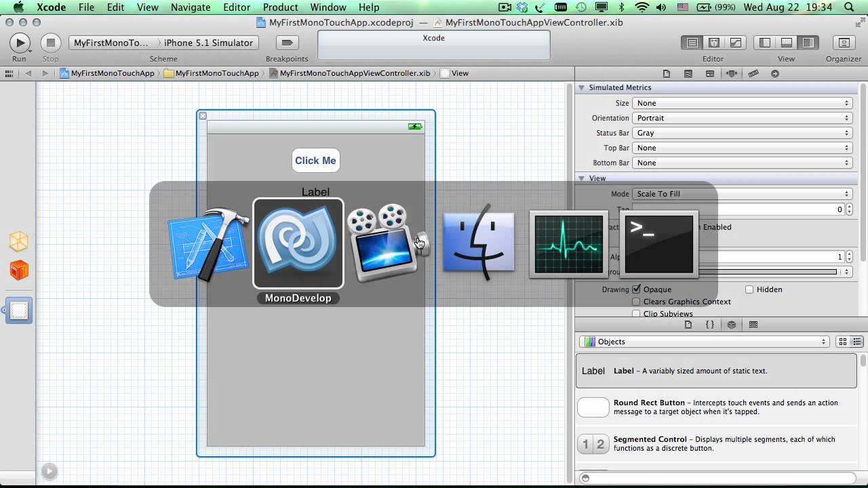Screen dimensions: 868x488
Task: Open the Product menu
Action: click(280, 7)
